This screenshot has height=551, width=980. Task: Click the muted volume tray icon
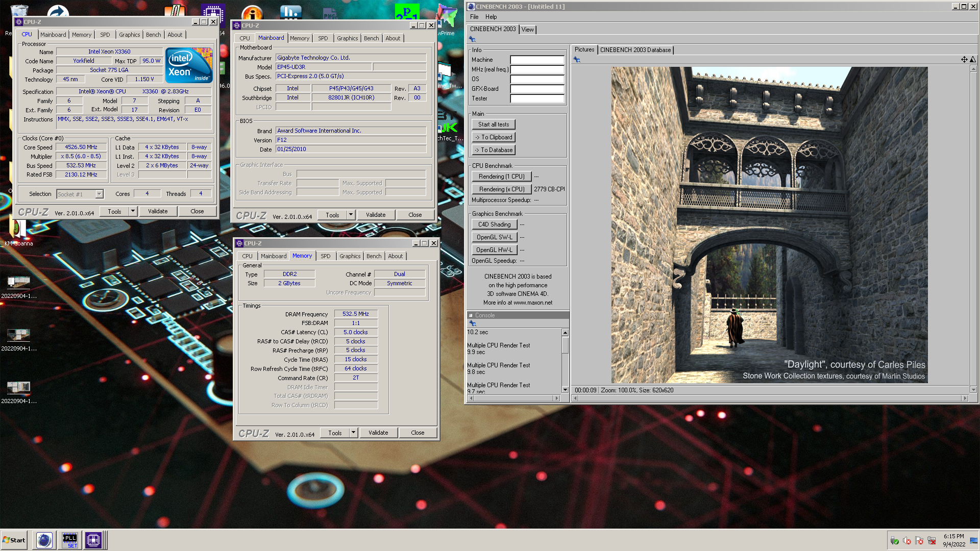coord(907,540)
